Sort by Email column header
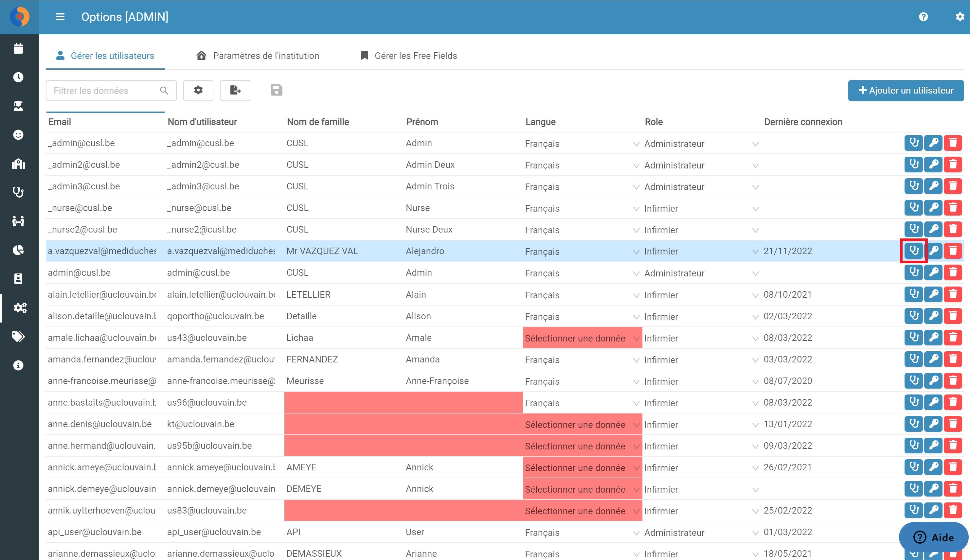970x560 pixels. [x=60, y=122]
